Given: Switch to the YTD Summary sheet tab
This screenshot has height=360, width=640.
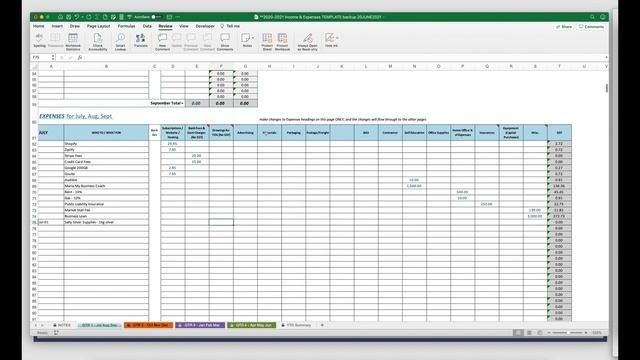Looking at the screenshot, I should coord(297,325).
